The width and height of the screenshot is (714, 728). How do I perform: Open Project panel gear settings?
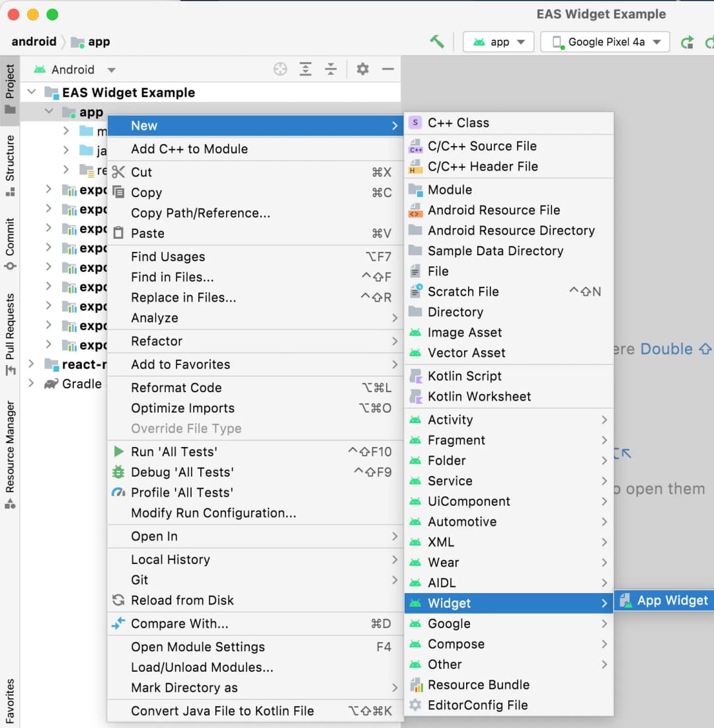(362, 69)
